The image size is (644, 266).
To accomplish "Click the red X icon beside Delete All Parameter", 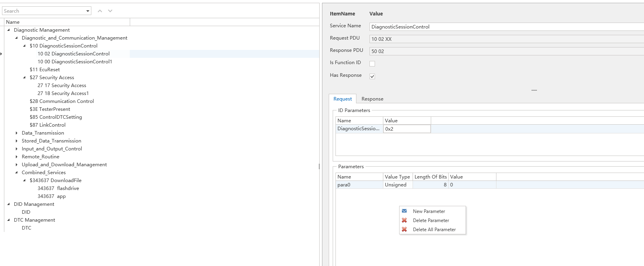I will tap(404, 229).
